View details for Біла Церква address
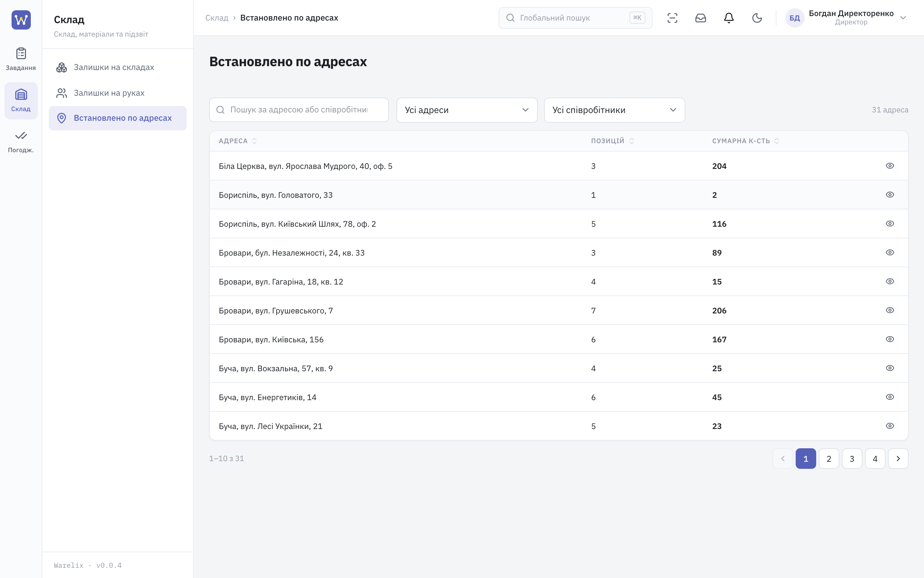 pyautogui.click(x=890, y=166)
